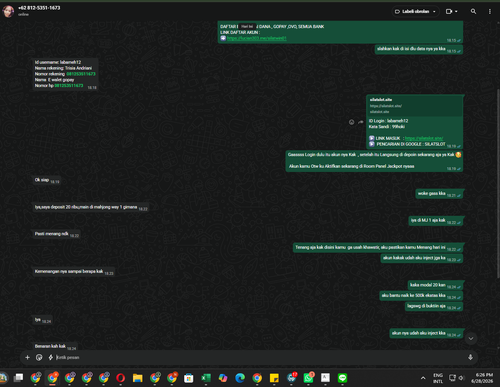This screenshot has height=387, width=500.
Task: Open Copilot from taskbar
Action: 223,378
